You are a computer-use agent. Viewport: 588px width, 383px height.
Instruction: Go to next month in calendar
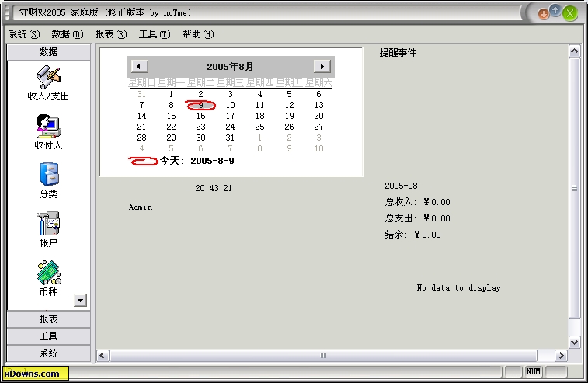tap(322, 66)
